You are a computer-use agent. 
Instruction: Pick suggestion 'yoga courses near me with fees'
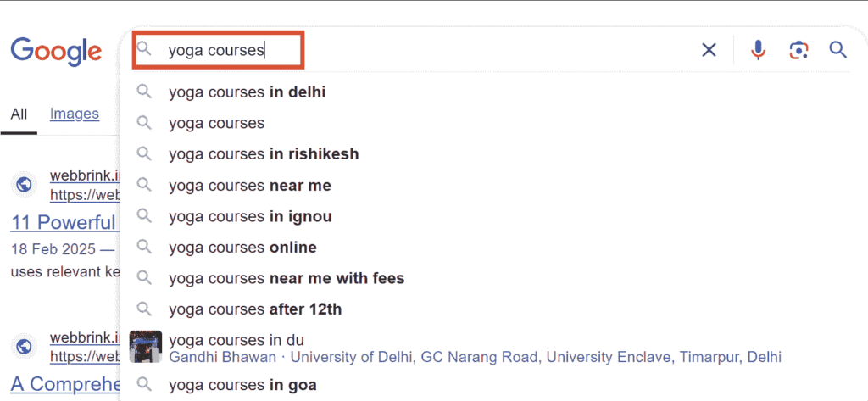[x=287, y=278]
